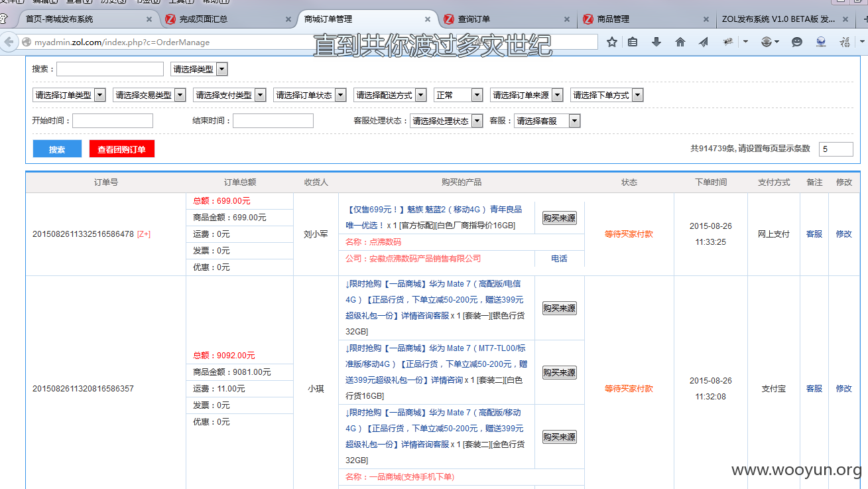This screenshot has height=489, width=868.
Task: Click the browser back arrow button
Action: pos(9,42)
